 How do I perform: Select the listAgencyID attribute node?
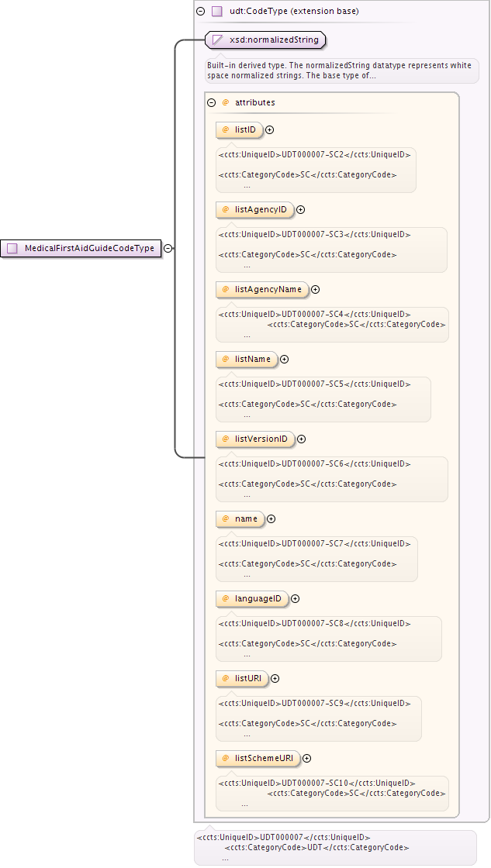[255, 210]
